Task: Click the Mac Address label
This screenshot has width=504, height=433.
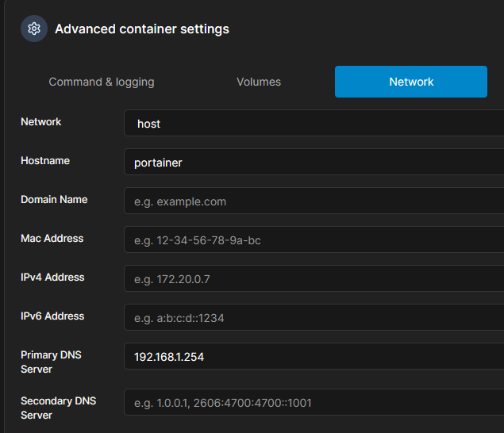Action: 52,239
